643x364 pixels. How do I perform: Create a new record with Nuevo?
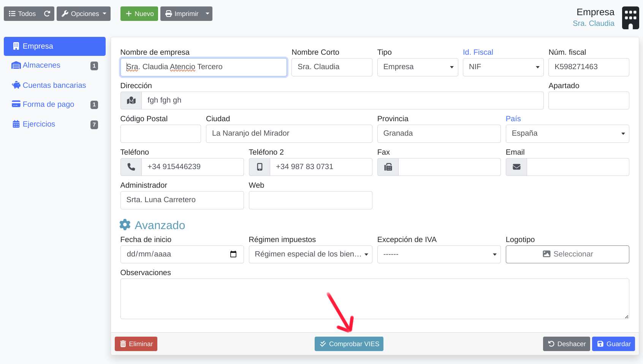[x=139, y=14]
